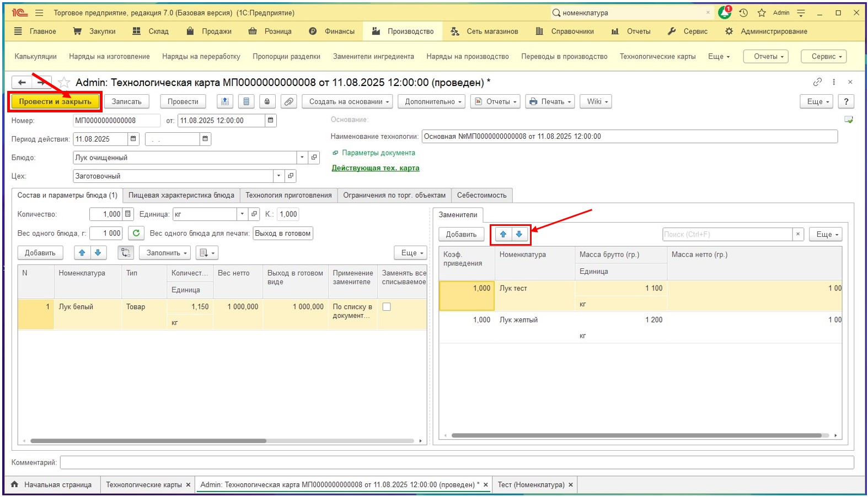Move substitute row down with blue arrow
The image size is (868, 497).
519,234
